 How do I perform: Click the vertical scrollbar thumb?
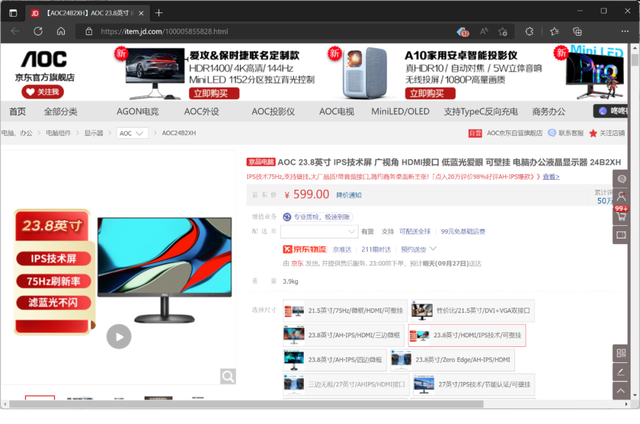coord(634,60)
